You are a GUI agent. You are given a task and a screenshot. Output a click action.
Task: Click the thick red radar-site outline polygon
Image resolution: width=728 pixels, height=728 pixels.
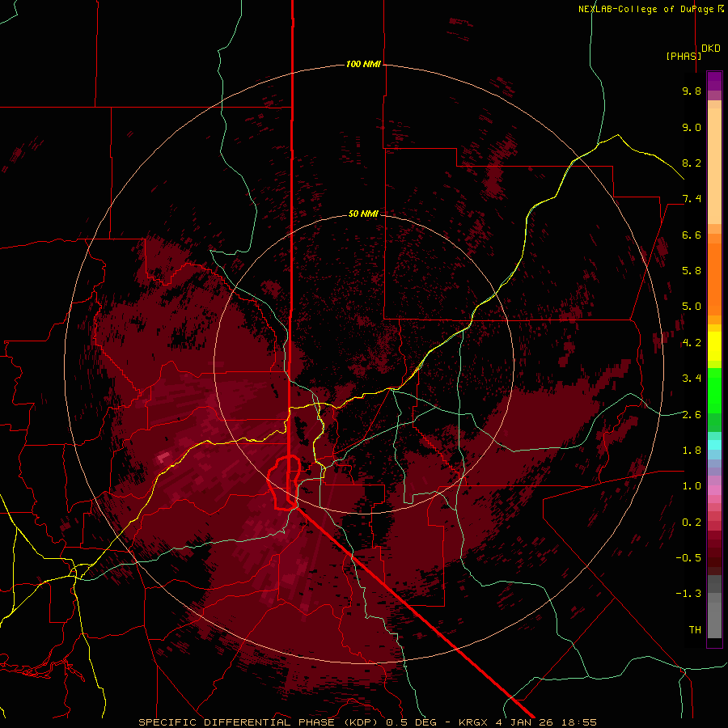(x=284, y=483)
